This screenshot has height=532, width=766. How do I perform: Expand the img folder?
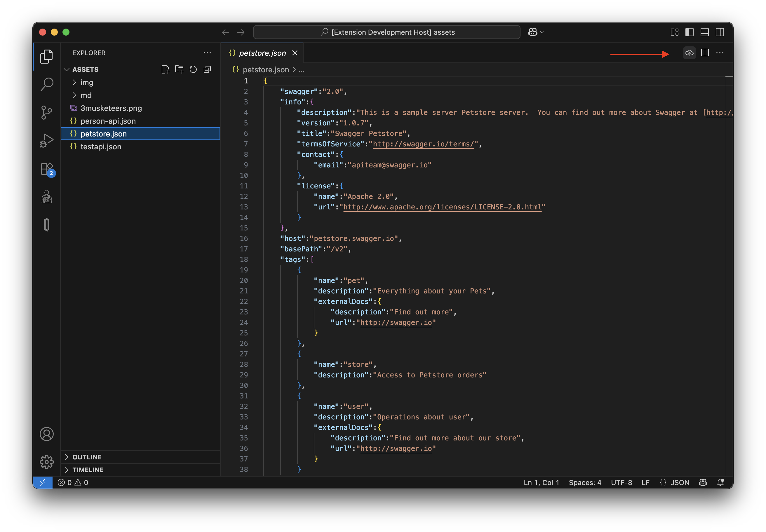pyautogui.click(x=87, y=82)
